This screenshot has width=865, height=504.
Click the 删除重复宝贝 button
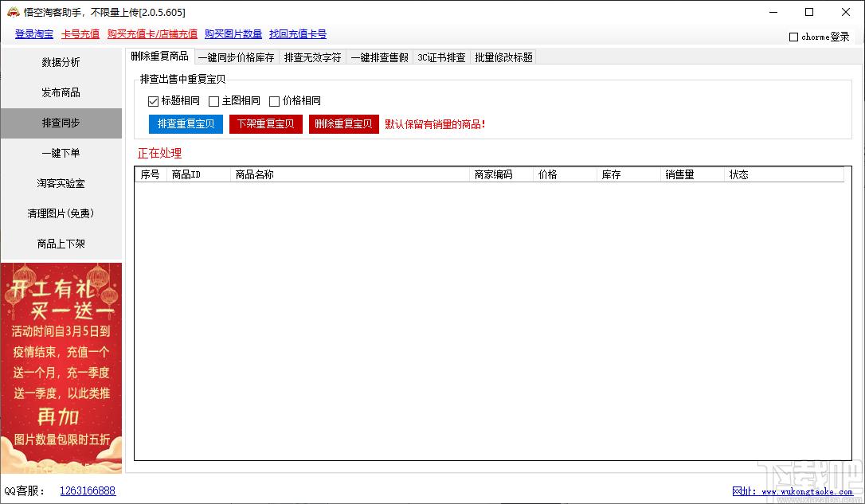coord(343,124)
